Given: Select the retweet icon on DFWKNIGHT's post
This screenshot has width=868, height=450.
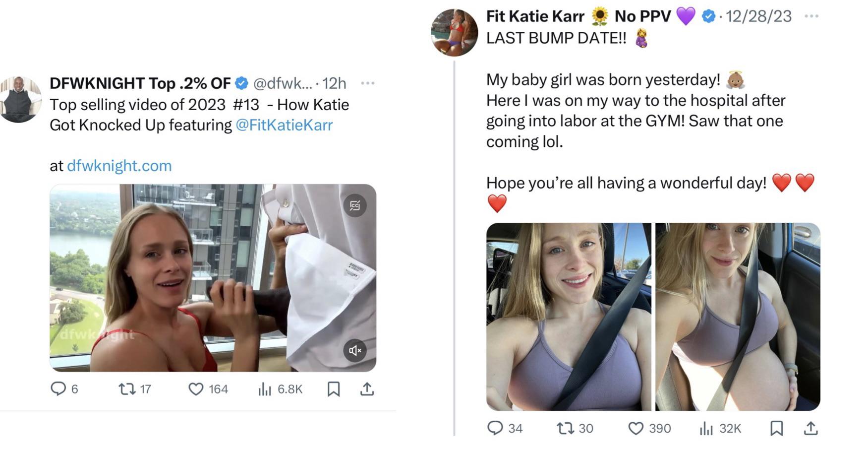Looking at the screenshot, I should [x=126, y=389].
